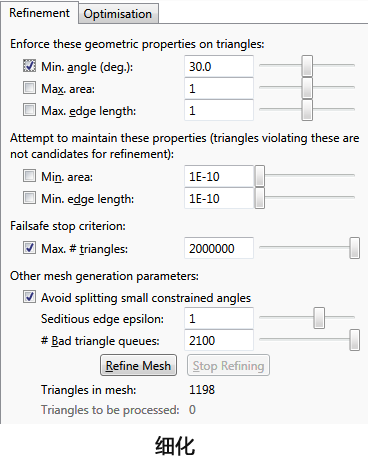Enable the Max. area checkbox
This screenshot has height=468, width=368.
[29, 88]
